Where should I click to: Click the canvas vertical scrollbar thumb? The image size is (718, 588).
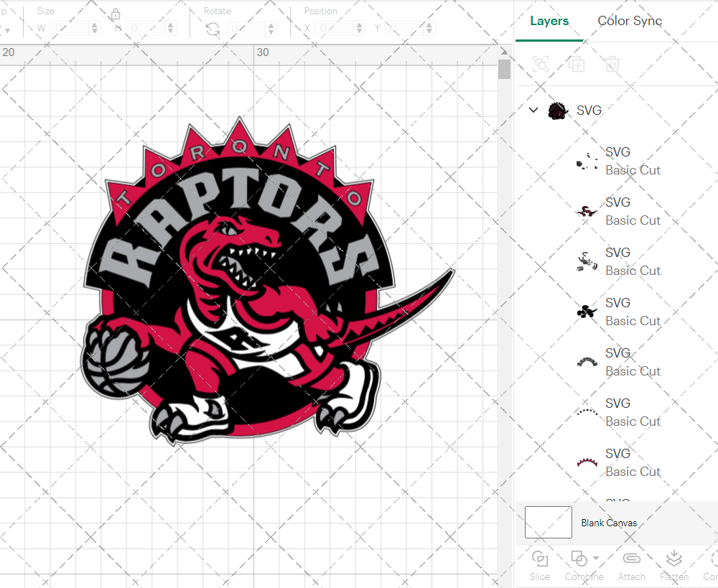tap(504, 69)
